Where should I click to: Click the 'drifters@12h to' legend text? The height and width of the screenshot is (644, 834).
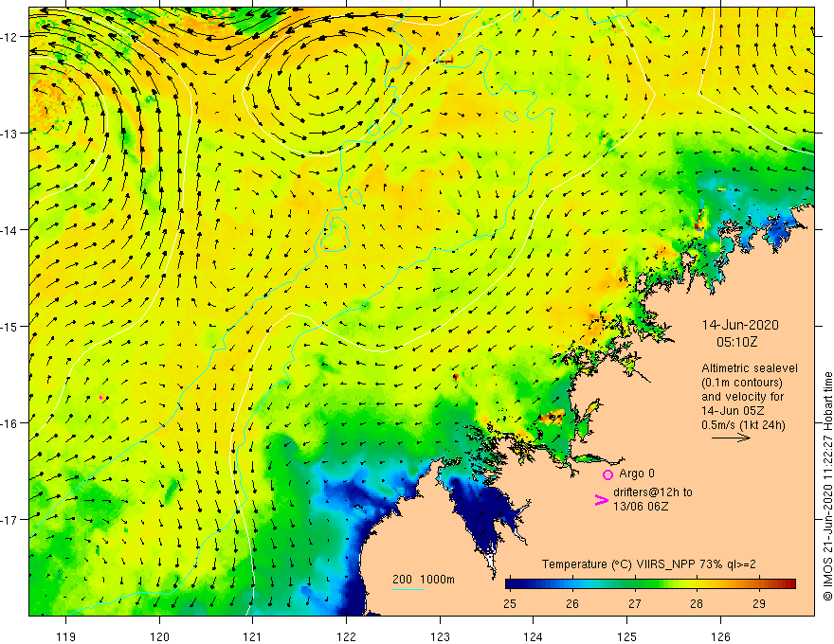click(x=653, y=492)
